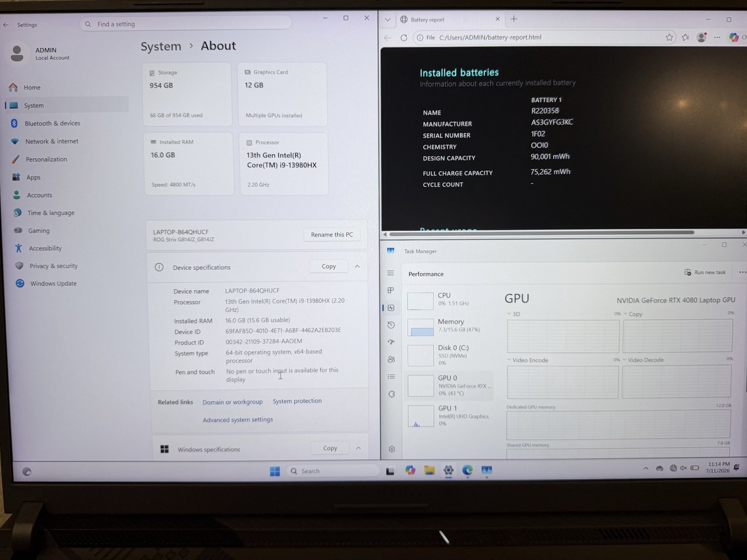Viewport: 747px width, 560px height.
Task: Open a new browser tab
Action: coord(514,19)
